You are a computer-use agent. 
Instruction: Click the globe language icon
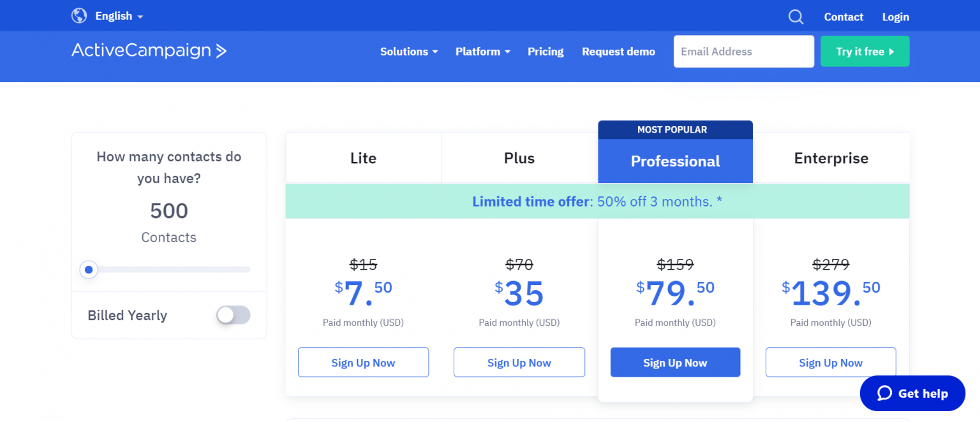coord(79,16)
